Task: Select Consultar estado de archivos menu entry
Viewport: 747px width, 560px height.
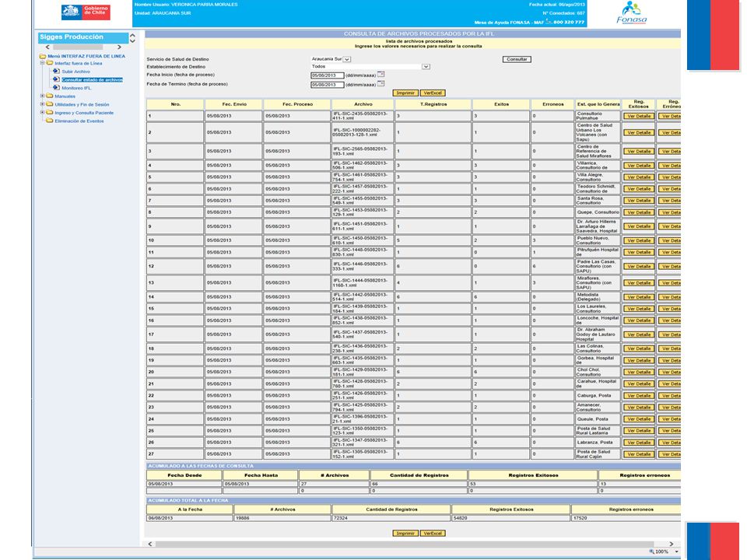Action: coord(93,79)
